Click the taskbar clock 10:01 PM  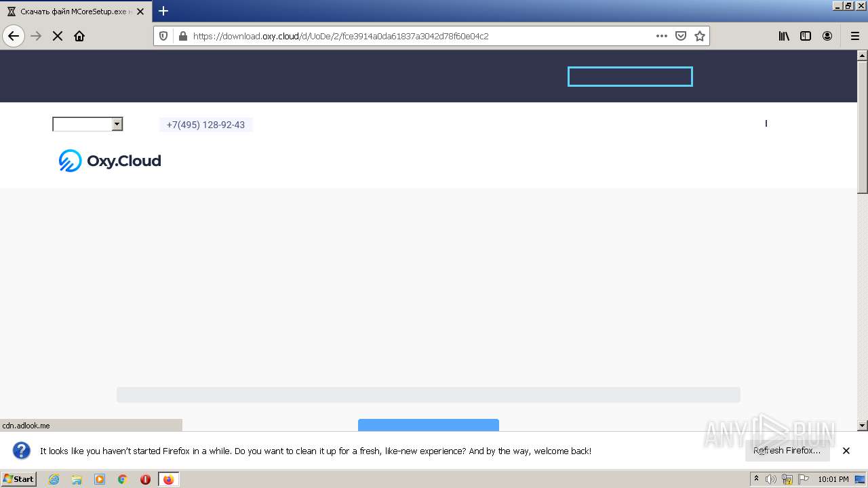(x=833, y=479)
